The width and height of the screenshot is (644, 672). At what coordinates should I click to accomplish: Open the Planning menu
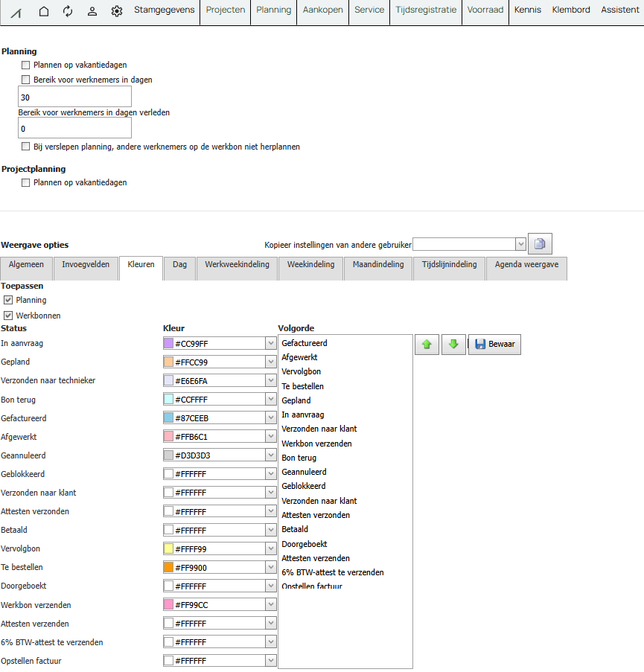273,10
